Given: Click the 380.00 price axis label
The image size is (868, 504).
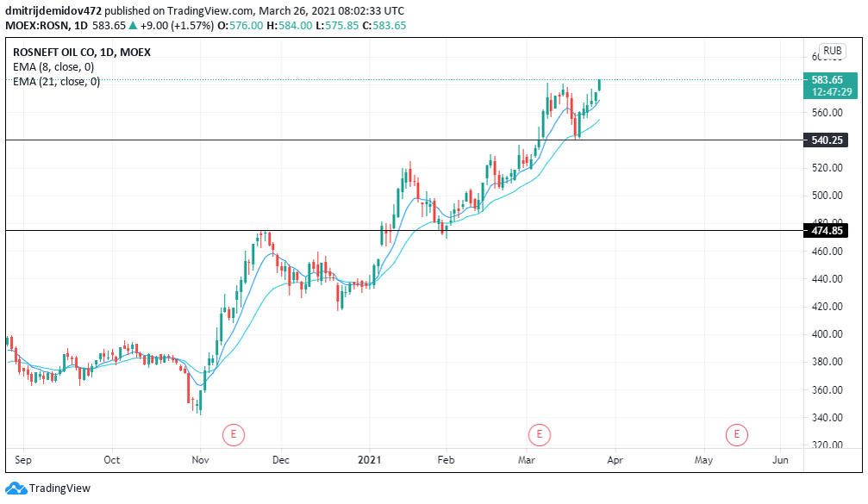Looking at the screenshot, I should pos(827,362).
